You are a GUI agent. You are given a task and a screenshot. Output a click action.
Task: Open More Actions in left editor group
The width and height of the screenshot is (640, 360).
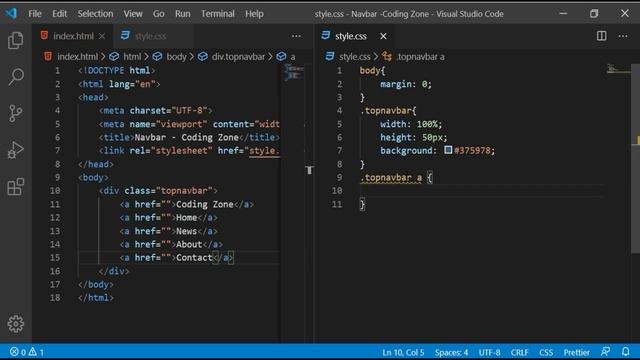[296, 36]
